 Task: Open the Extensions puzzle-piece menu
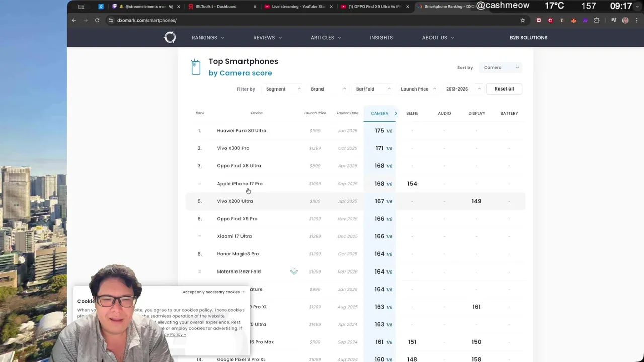click(x=597, y=20)
